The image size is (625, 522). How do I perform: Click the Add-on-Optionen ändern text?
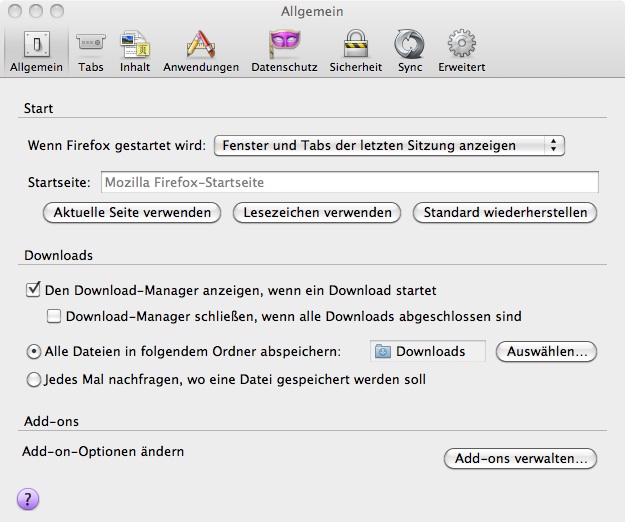click(103, 451)
